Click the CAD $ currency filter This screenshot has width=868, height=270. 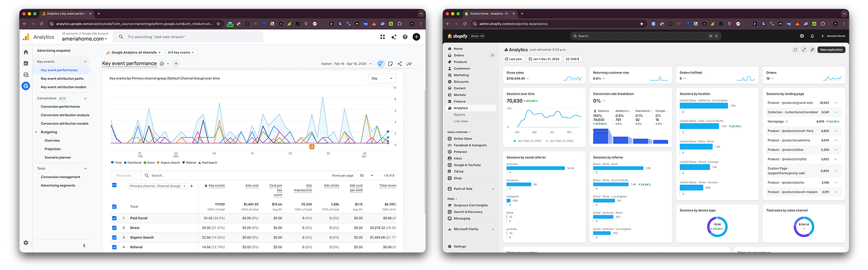(x=573, y=59)
